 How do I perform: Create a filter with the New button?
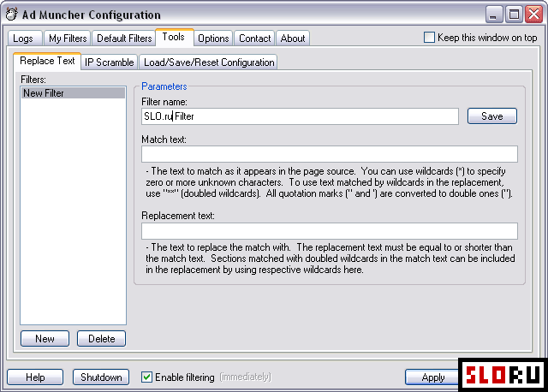click(45, 339)
